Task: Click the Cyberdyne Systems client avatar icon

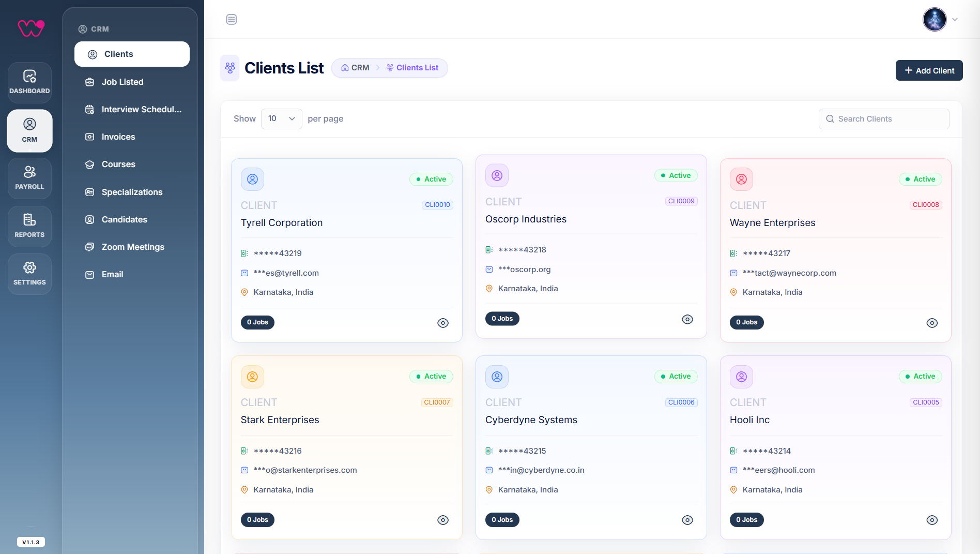Action: [497, 377]
